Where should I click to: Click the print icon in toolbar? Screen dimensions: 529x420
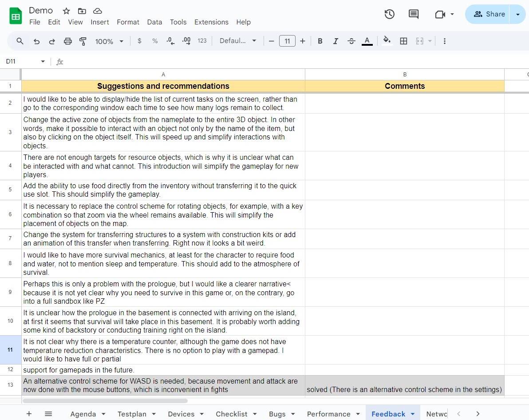tap(67, 41)
